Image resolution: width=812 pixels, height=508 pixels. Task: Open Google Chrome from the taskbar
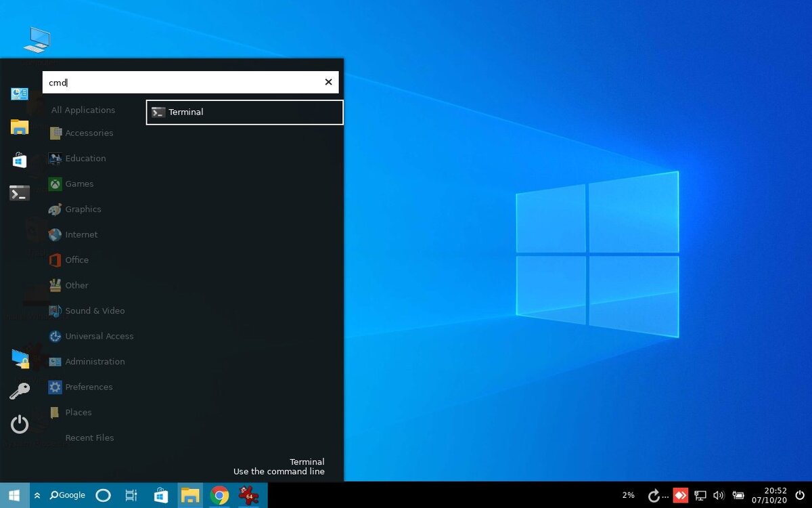point(219,495)
